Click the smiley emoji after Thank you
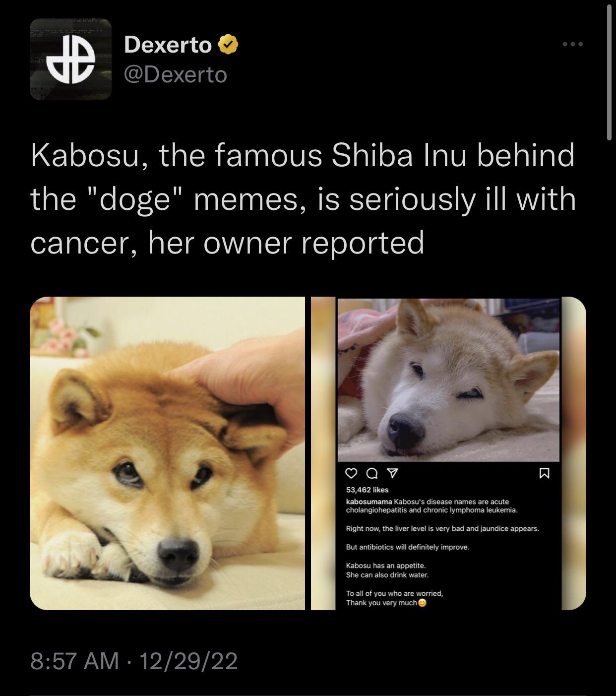Screen dimensions: 616x696 click(422, 603)
